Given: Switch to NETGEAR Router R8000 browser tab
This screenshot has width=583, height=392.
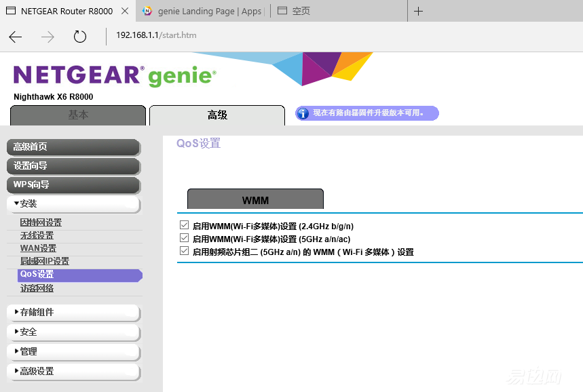Looking at the screenshot, I should 67,11.
